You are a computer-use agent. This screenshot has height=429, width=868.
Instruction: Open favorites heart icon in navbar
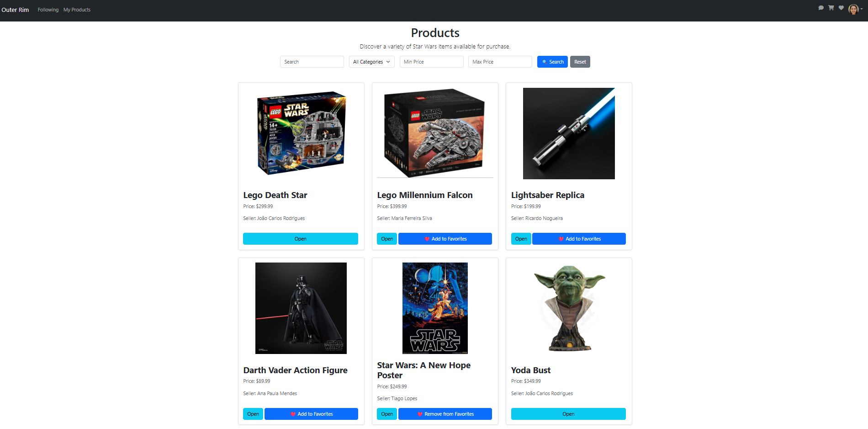841,8
